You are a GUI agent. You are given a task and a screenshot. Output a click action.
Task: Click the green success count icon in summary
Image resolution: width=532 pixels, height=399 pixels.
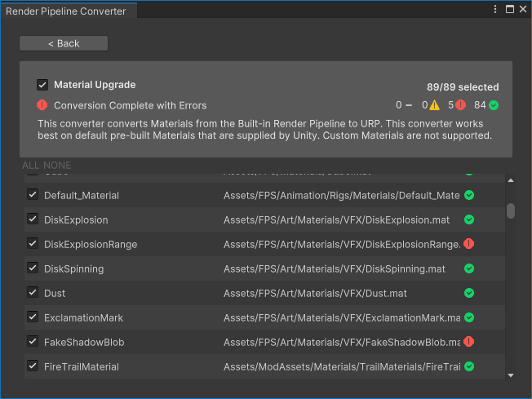494,105
